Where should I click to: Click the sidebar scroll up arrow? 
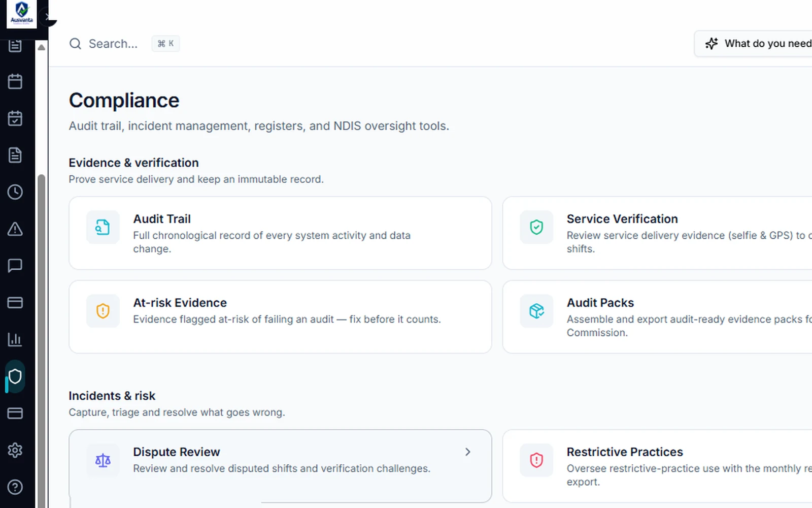42,47
